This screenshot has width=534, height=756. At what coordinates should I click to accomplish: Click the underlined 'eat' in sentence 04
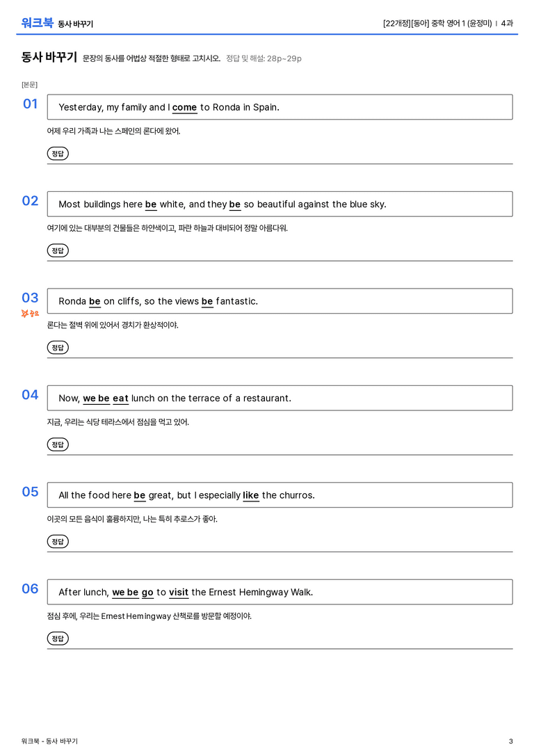point(120,399)
